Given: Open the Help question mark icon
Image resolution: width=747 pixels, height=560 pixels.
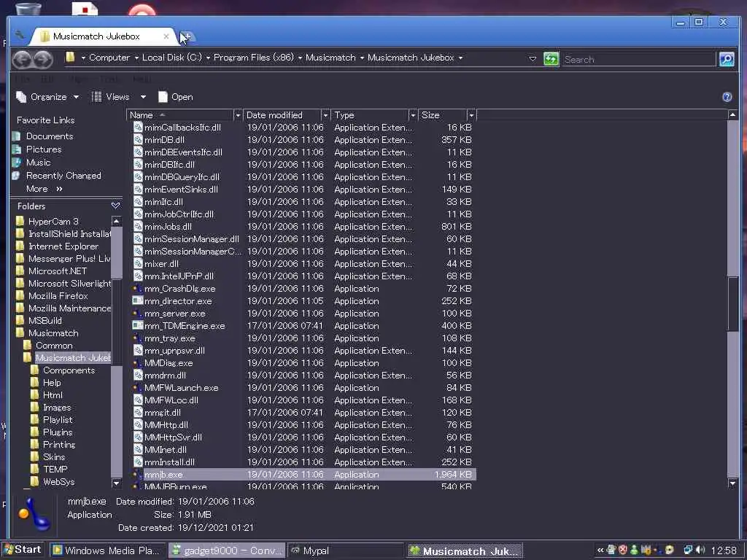Looking at the screenshot, I should coord(727,97).
